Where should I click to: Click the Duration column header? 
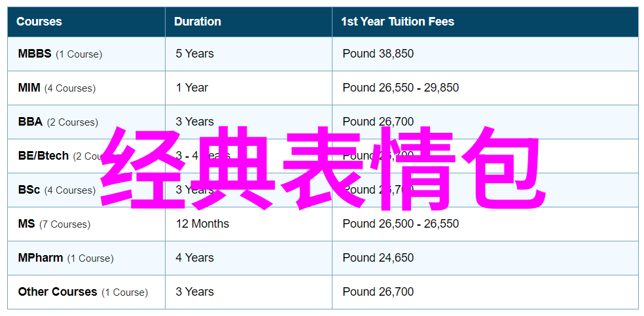(198, 22)
